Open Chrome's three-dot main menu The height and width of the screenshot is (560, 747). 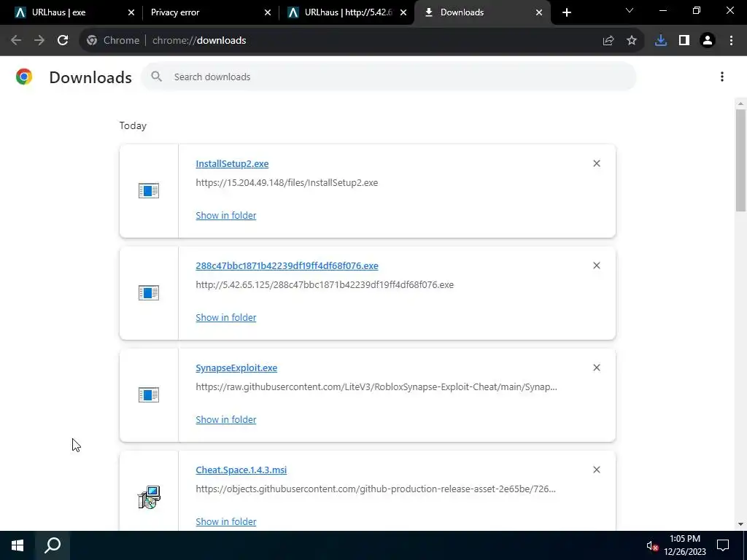pos(731,41)
